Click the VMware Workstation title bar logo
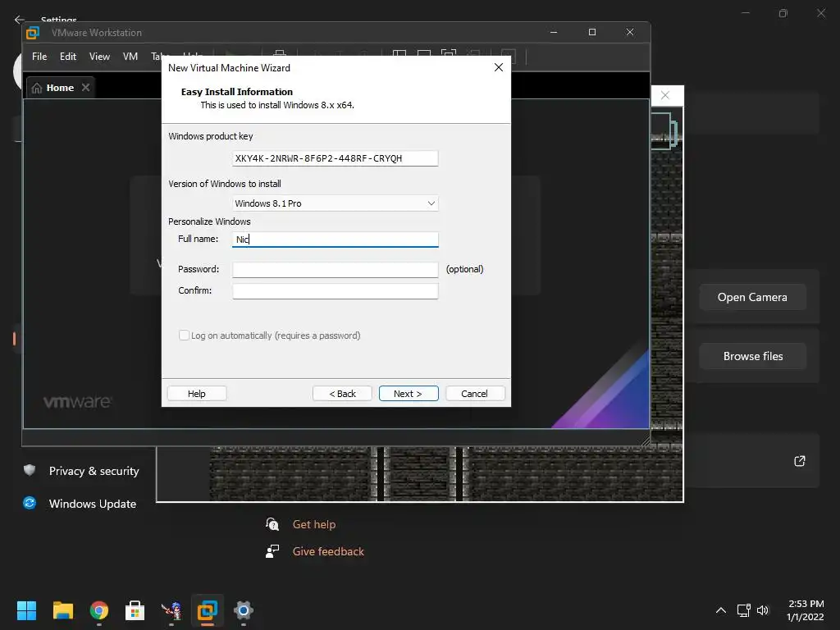840x630 pixels. tap(33, 33)
